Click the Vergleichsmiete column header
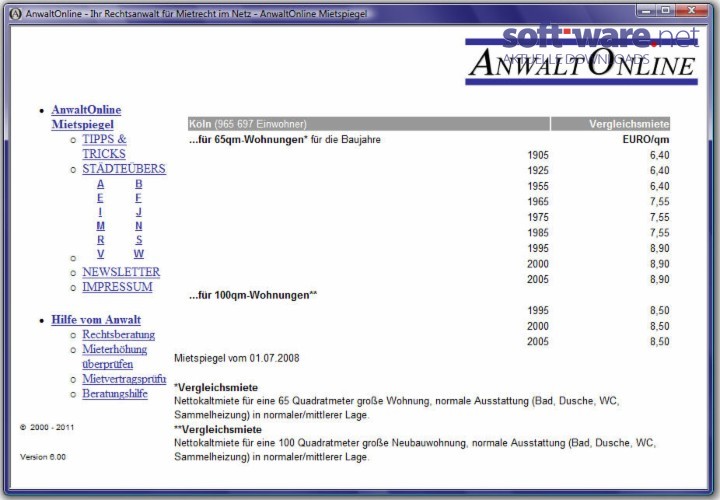Viewport: 720px width, 500px height. tap(610, 124)
